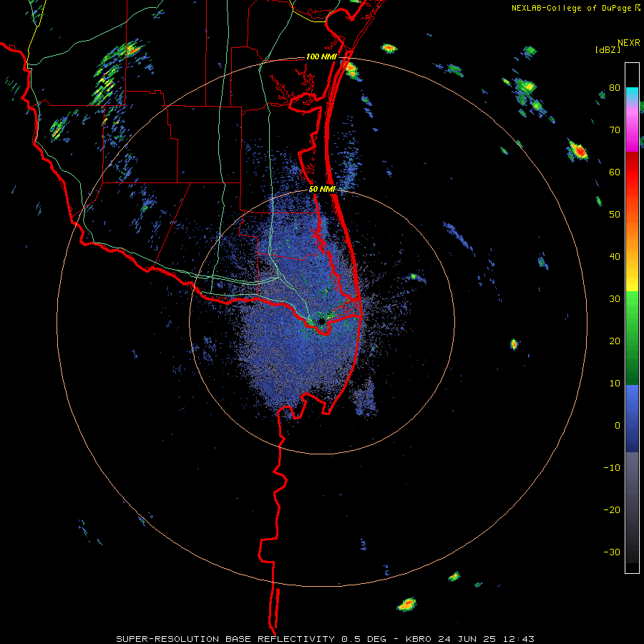The width and height of the screenshot is (644, 644).
Task: Click the 50 value on the dBZ scale
Action: (615, 215)
